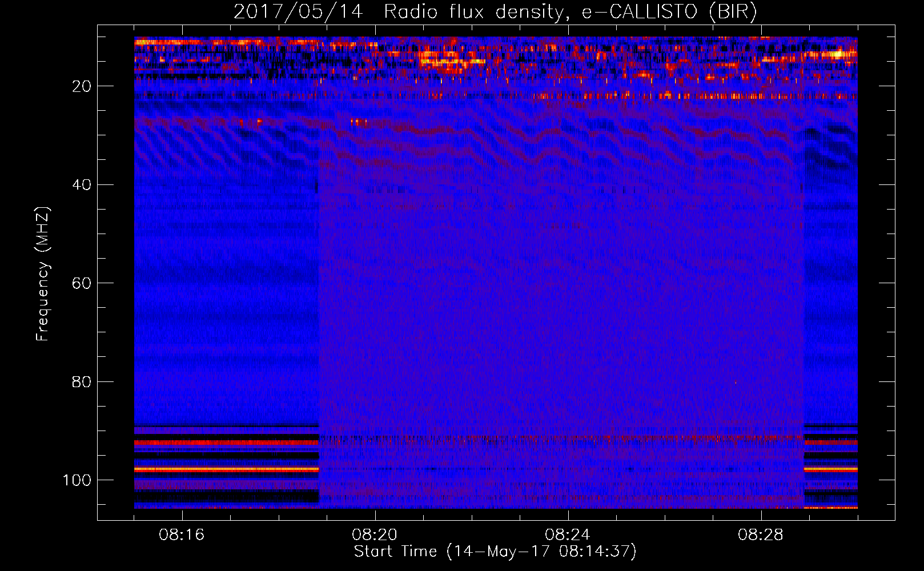Click the 'Start Time (14-May-17 08:14:37)' label

(x=495, y=552)
